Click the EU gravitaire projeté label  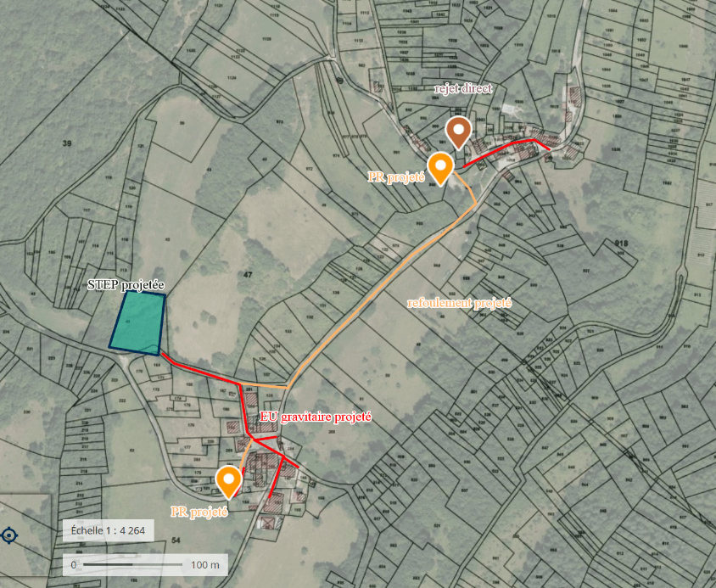coord(316,417)
